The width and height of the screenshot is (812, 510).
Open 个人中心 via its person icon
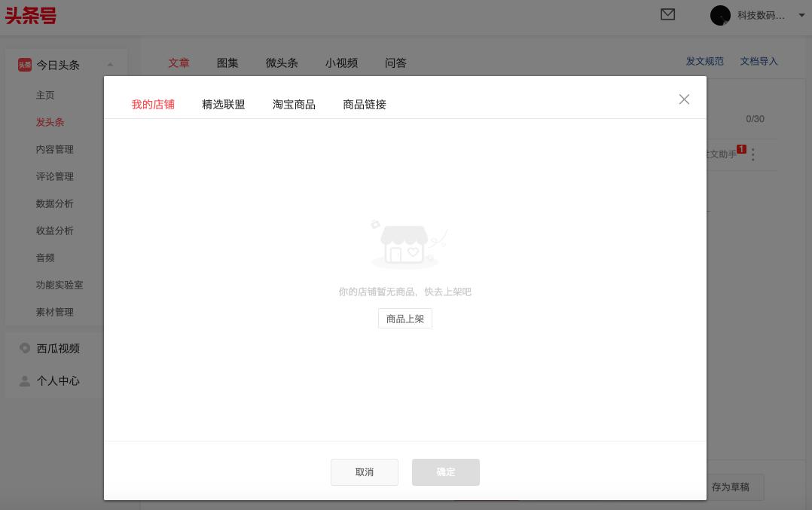coord(25,381)
